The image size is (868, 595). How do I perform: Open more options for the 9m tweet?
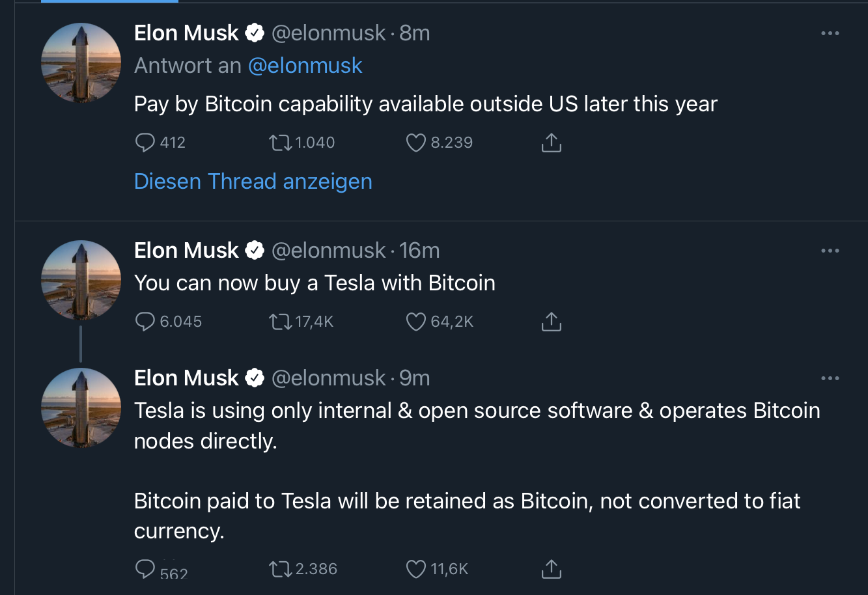pyautogui.click(x=830, y=378)
